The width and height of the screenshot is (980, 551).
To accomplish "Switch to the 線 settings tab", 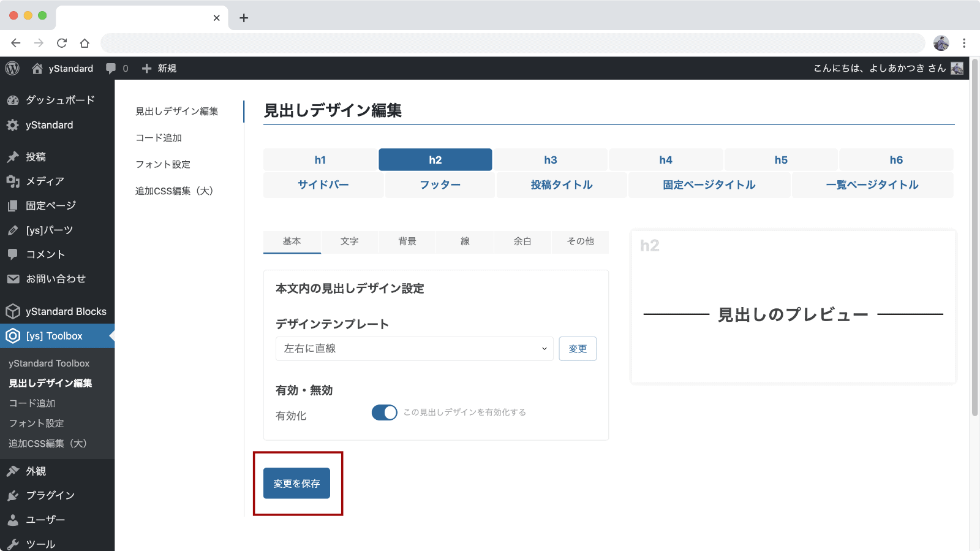I will [465, 241].
